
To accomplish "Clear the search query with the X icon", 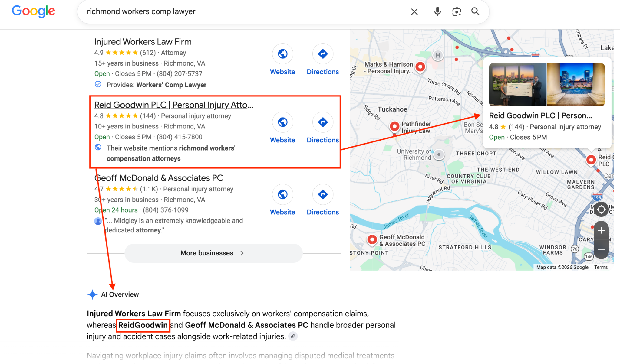I will 414,12.
